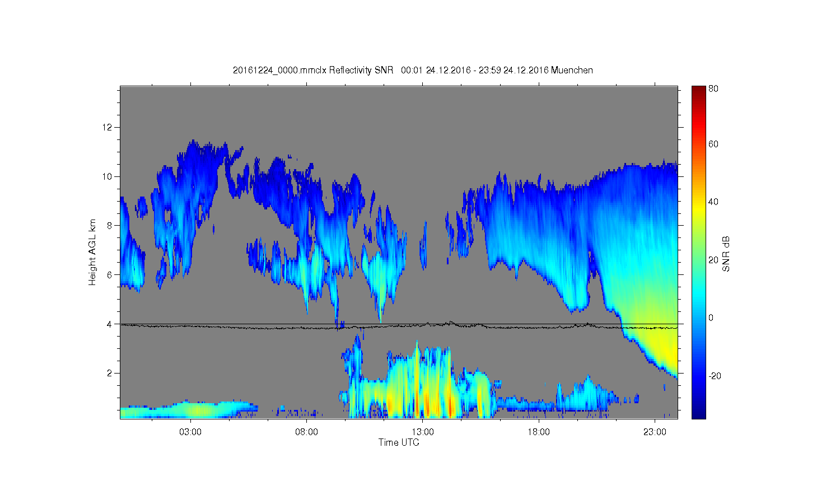This screenshot has height=504, width=840.
Task: Click the height tick label 12
Action: point(108,127)
